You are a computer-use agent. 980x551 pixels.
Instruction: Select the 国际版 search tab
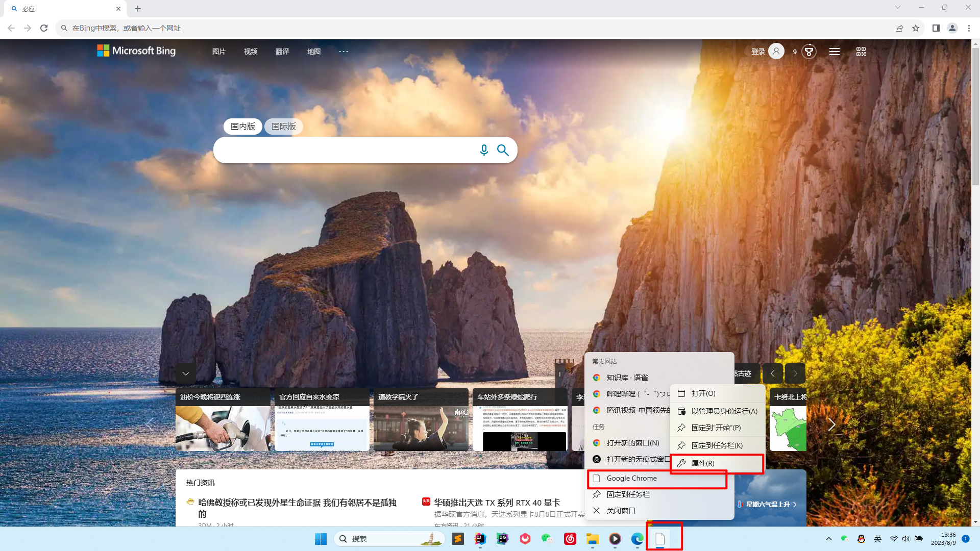pos(284,127)
